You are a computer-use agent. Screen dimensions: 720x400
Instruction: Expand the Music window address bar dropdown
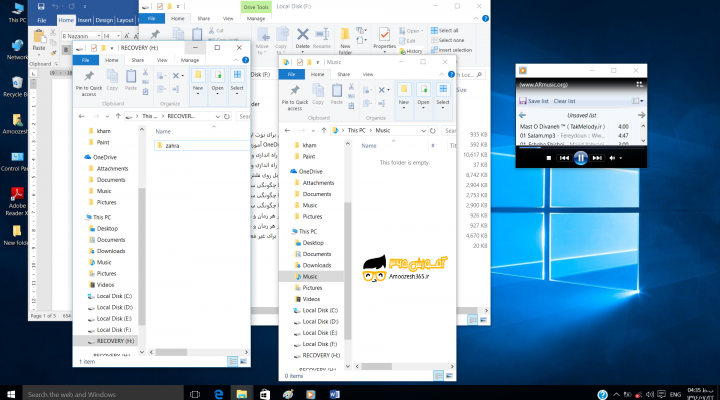[423, 131]
